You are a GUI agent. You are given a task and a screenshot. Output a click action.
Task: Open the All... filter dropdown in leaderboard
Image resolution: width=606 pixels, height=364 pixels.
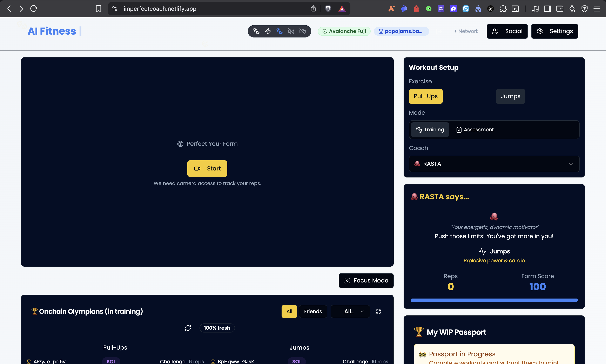(x=350, y=311)
